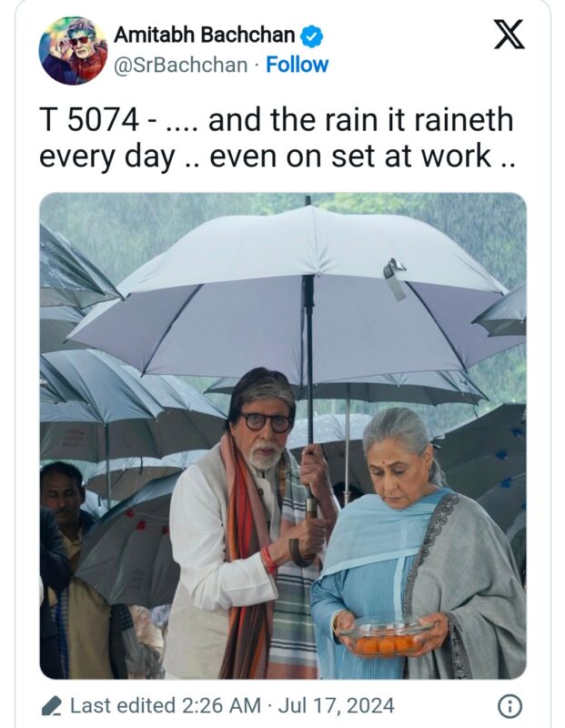The image size is (565, 728).
Task: Open Amitabh Bachchan's profile avatar
Action: click(74, 51)
